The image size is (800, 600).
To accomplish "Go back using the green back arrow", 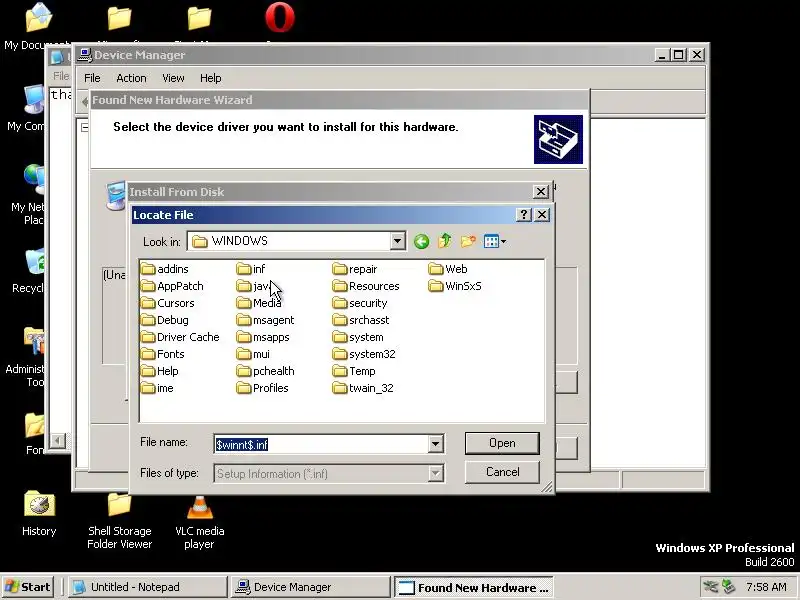I will [x=421, y=241].
